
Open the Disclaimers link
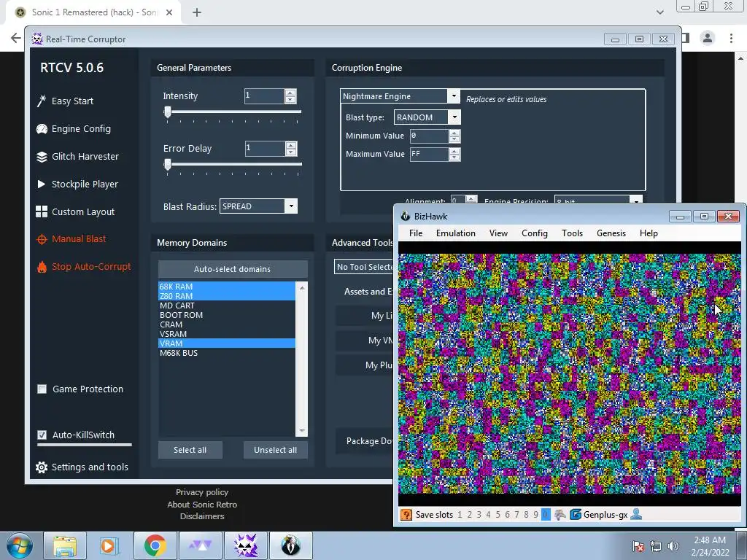[202, 516]
